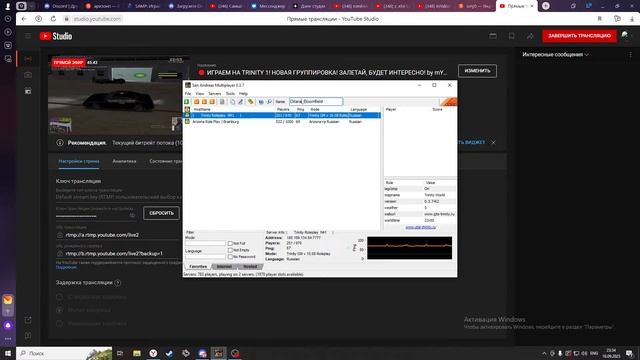
Task: Show the stream key with eye icon
Action: (x=132, y=215)
